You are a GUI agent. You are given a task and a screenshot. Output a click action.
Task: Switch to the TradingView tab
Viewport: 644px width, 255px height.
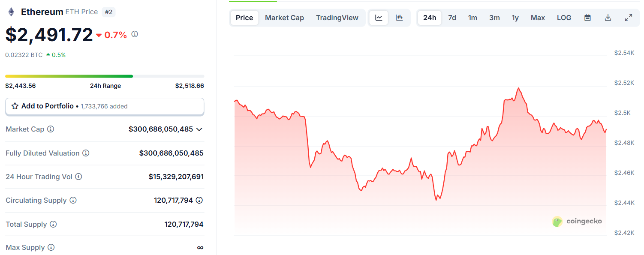pos(337,18)
